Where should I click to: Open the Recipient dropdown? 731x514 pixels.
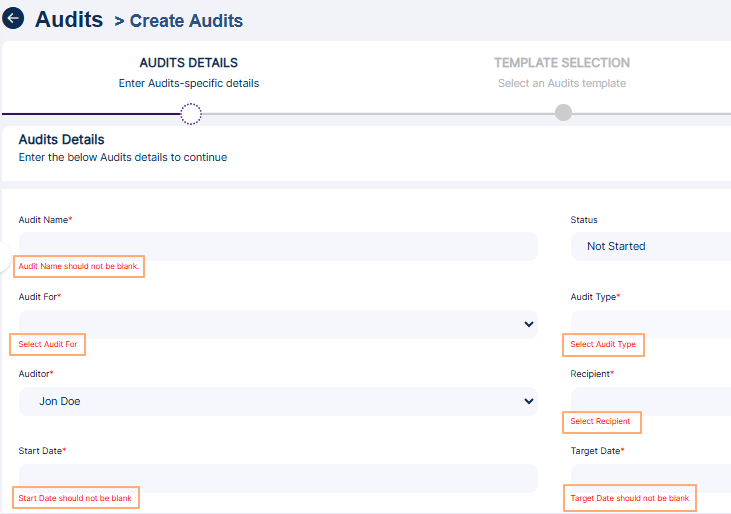650,401
